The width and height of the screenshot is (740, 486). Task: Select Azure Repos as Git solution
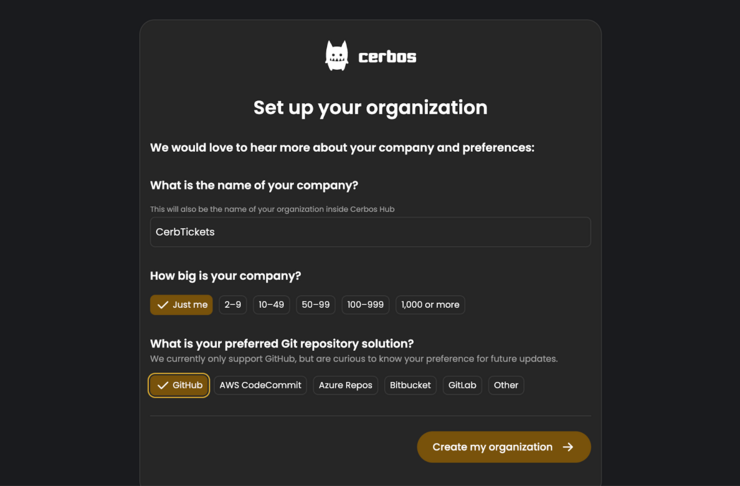(345, 385)
